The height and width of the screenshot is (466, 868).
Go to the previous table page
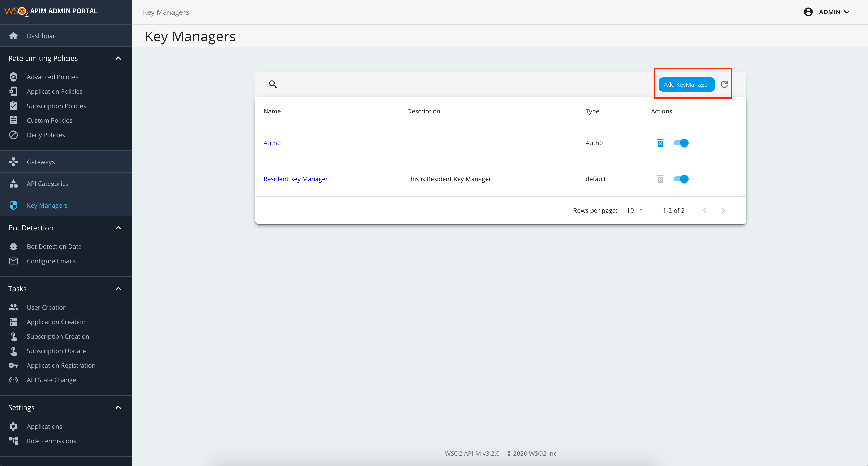[704, 211]
